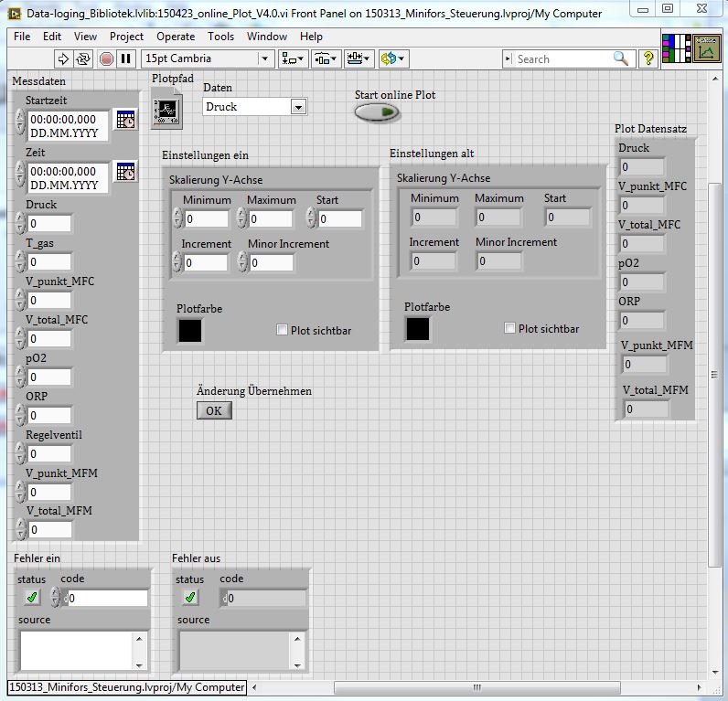Click Run Continuously in the toolbar
Image resolution: width=728 pixels, height=701 pixels.
83,58
